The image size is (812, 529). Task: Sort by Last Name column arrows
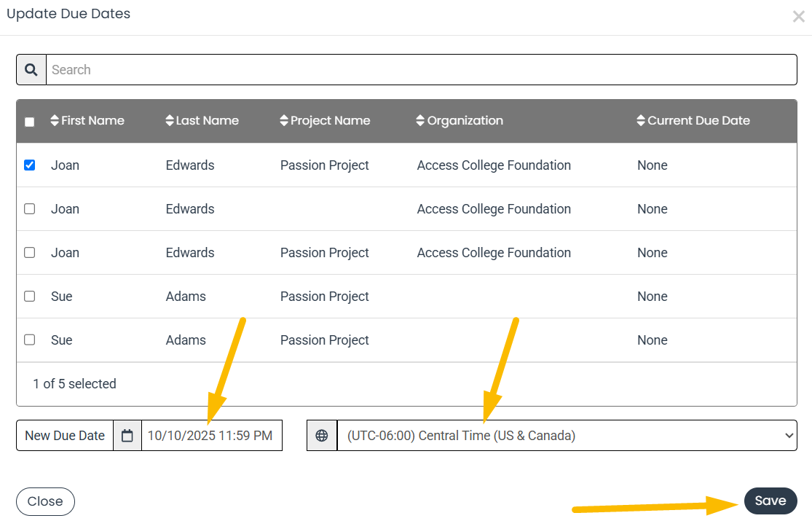pos(170,121)
